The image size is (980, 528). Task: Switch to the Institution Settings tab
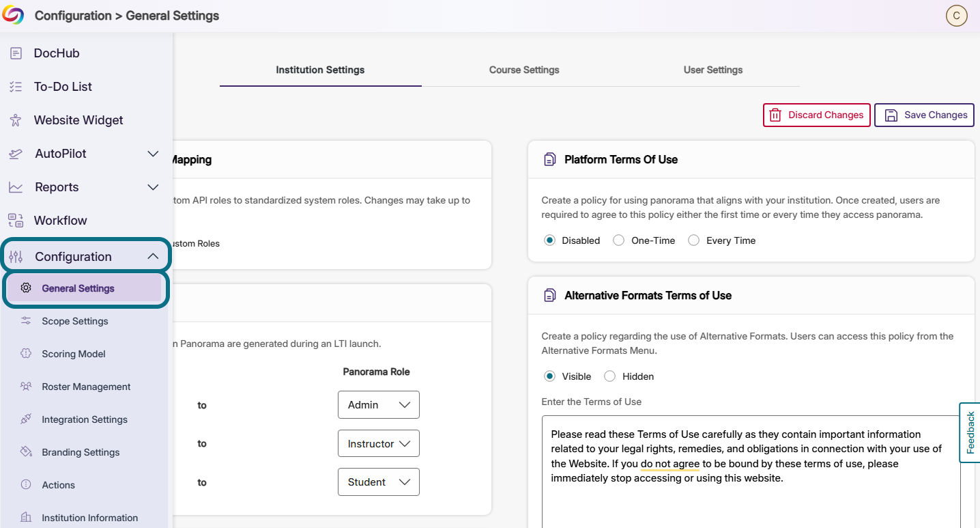320,70
